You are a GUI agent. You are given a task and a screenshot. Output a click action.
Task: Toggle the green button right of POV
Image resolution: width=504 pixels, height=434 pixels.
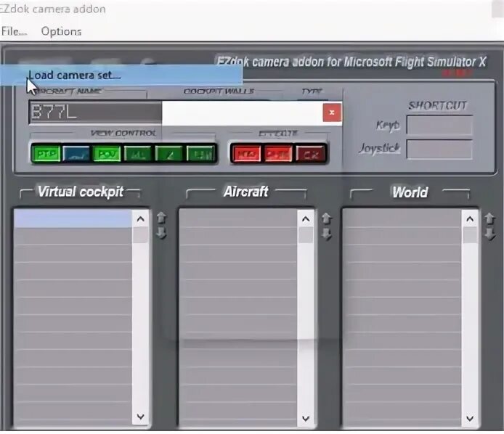click(138, 154)
